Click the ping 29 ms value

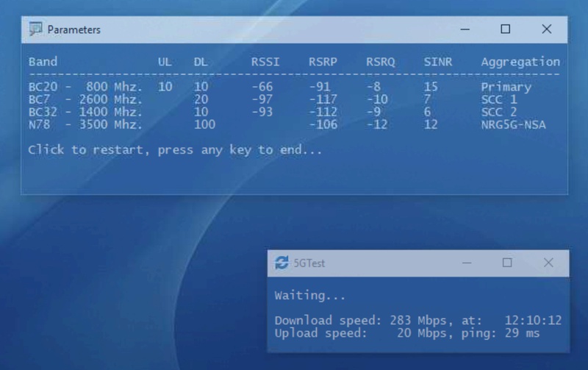[522, 332]
